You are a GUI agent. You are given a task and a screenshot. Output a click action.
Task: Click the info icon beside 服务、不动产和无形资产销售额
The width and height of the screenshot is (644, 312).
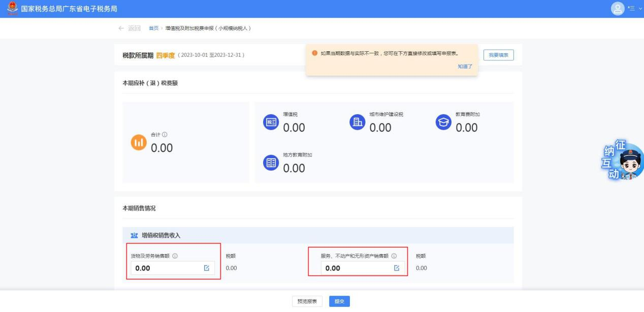(x=394, y=256)
